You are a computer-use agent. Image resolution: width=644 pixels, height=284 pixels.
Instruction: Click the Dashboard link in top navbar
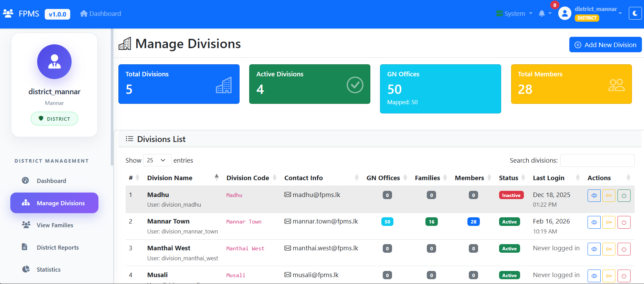click(101, 14)
